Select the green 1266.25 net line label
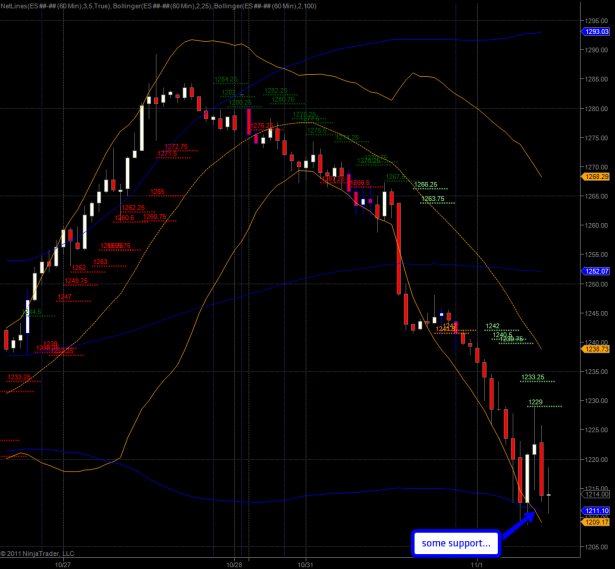Screen dimensions: 615x569 click(x=425, y=184)
